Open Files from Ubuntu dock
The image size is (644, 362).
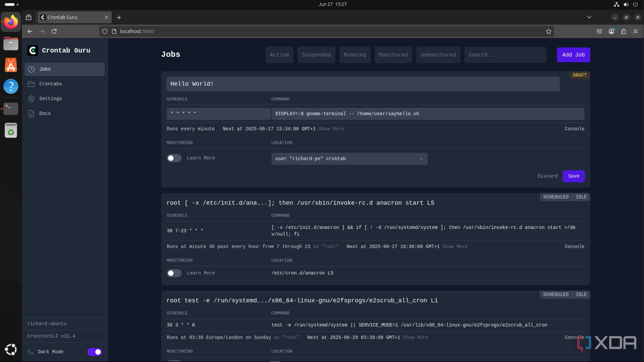click(11, 43)
